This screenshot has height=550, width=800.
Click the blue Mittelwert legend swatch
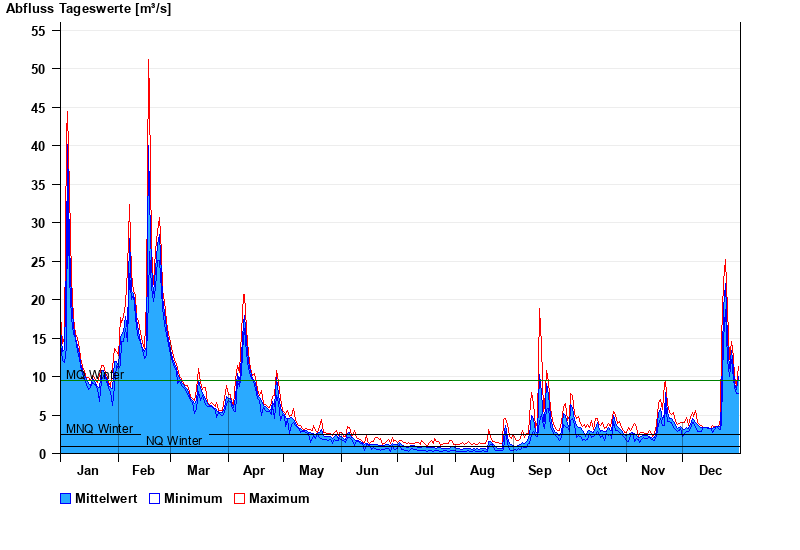66,499
